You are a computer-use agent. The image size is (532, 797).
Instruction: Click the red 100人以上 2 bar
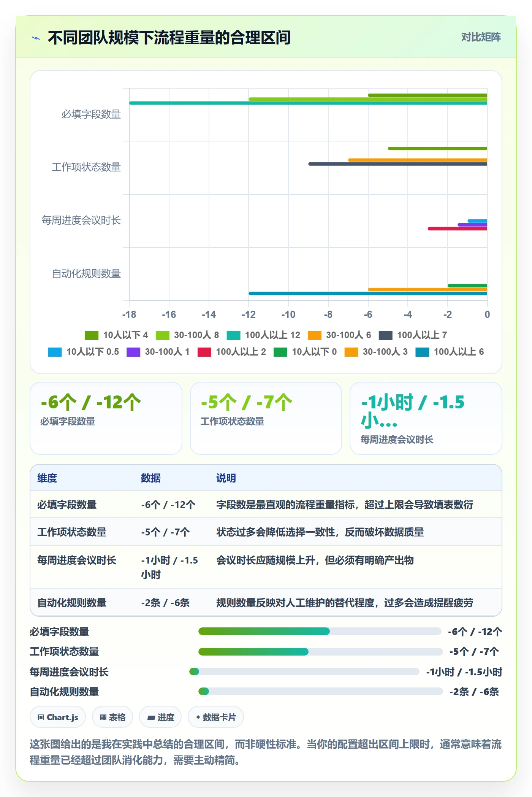458,229
